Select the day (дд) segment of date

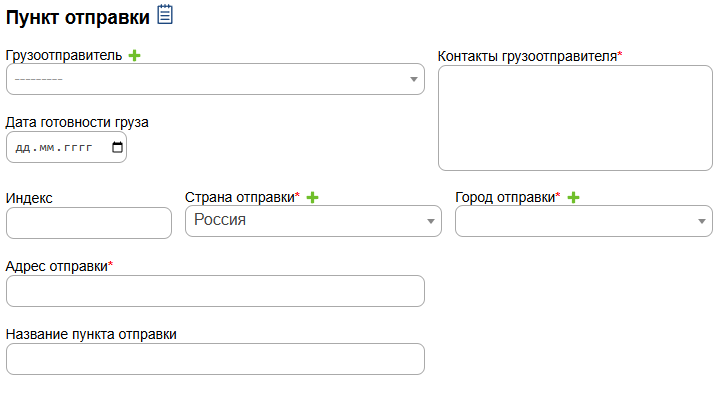[x=22, y=147]
